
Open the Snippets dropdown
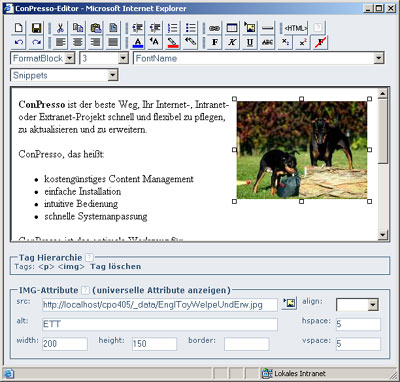(64, 75)
